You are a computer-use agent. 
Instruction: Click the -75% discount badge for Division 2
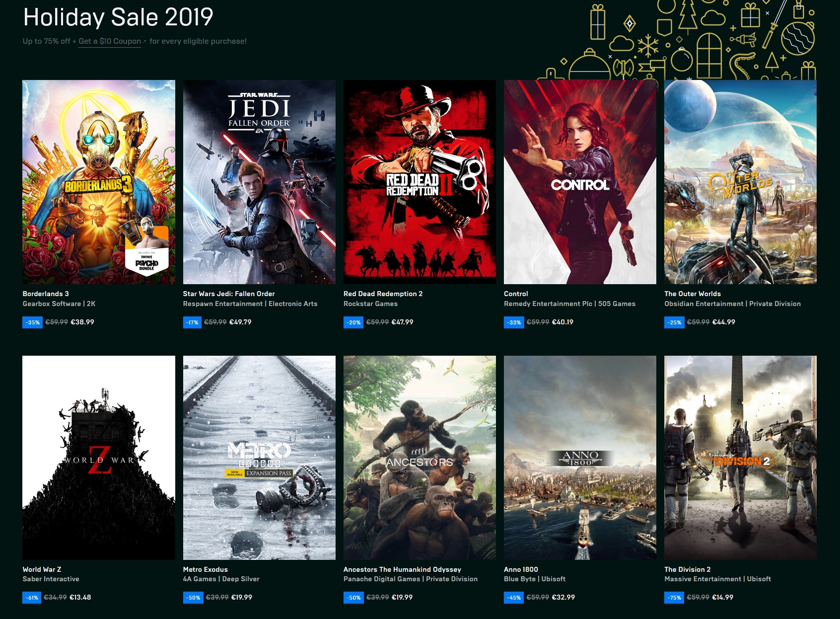[x=674, y=598]
